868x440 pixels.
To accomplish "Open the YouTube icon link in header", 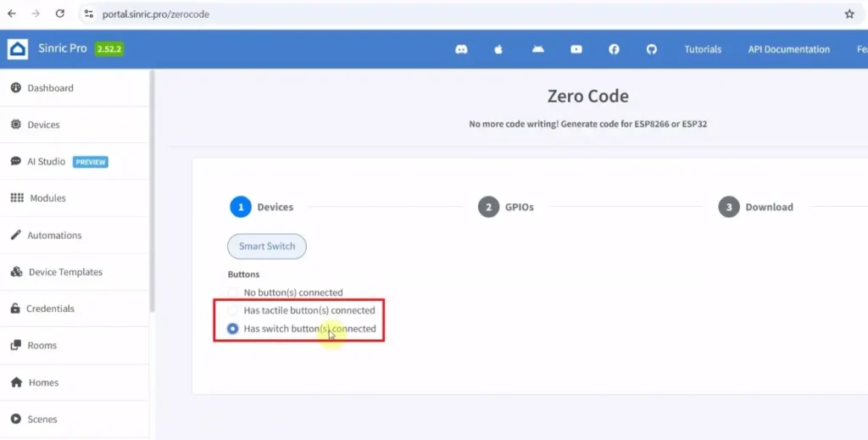I will click(x=576, y=49).
